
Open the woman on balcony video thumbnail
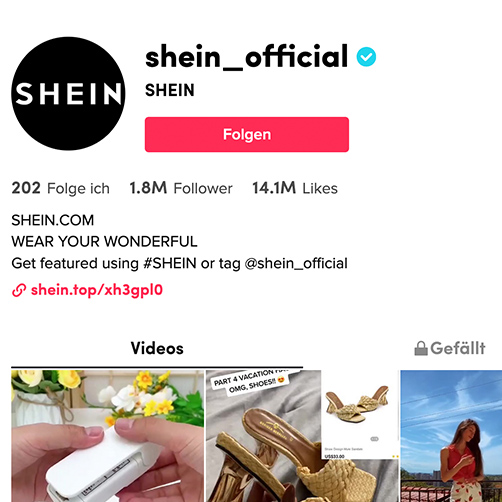pos(451,436)
